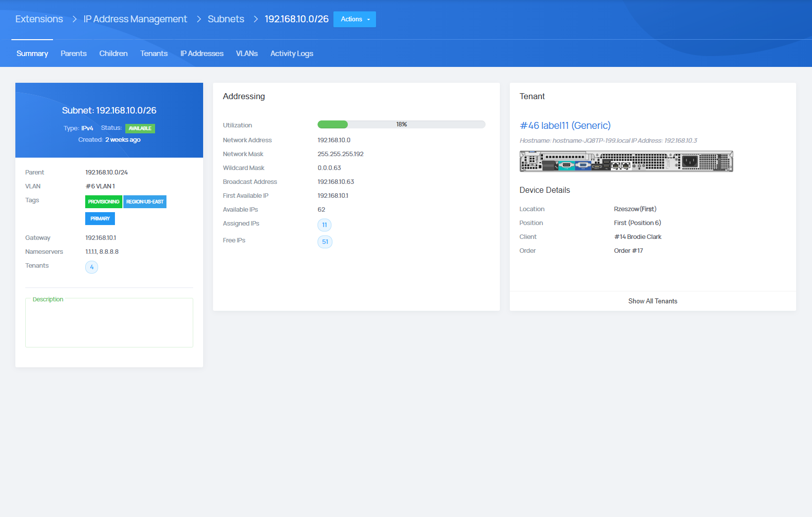Screen dimensions: 812x517
Task: Click the tenant hostname line
Action: tap(608, 141)
